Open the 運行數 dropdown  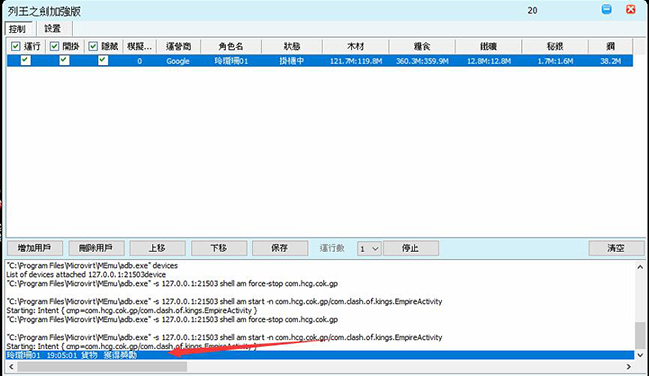click(369, 248)
